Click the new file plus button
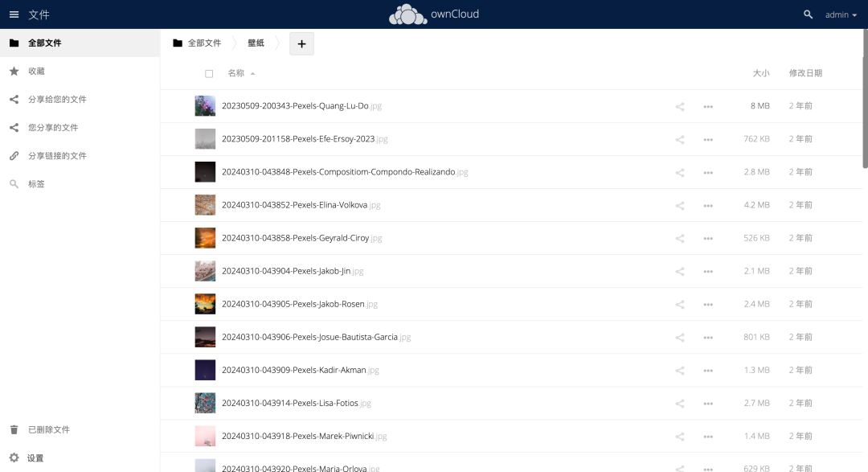This screenshot has height=472, width=868. point(301,44)
